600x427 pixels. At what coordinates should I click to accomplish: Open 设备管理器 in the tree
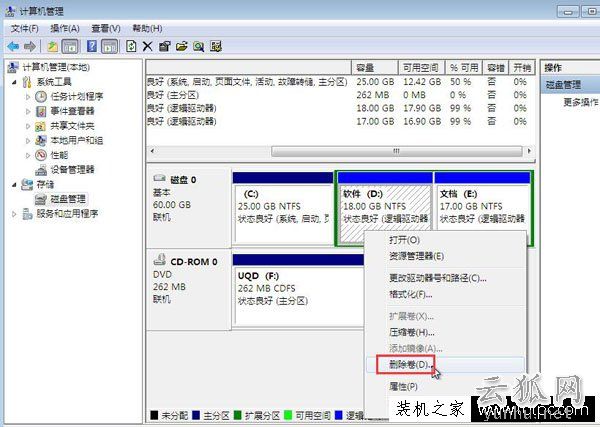(72, 169)
